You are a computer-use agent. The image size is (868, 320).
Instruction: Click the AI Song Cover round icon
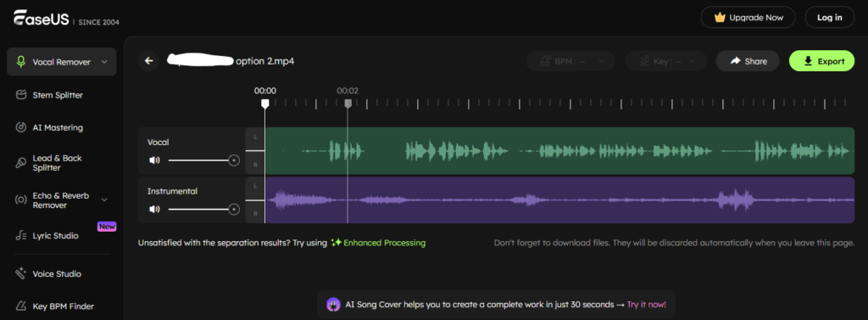pyautogui.click(x=333, y=305)
